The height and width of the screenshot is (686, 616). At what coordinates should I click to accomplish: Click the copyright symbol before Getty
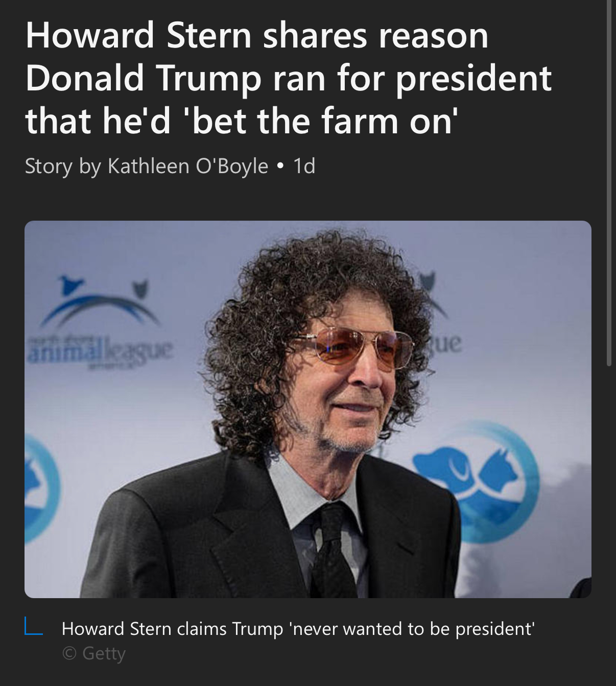tap(68, 653)
